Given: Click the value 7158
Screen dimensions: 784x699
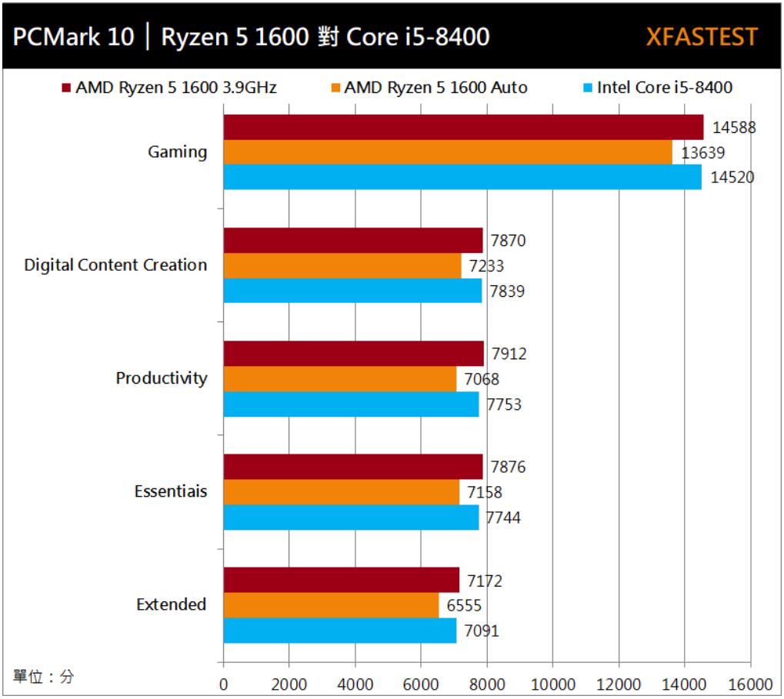Looking at the screenshot, I should [485, 493].
